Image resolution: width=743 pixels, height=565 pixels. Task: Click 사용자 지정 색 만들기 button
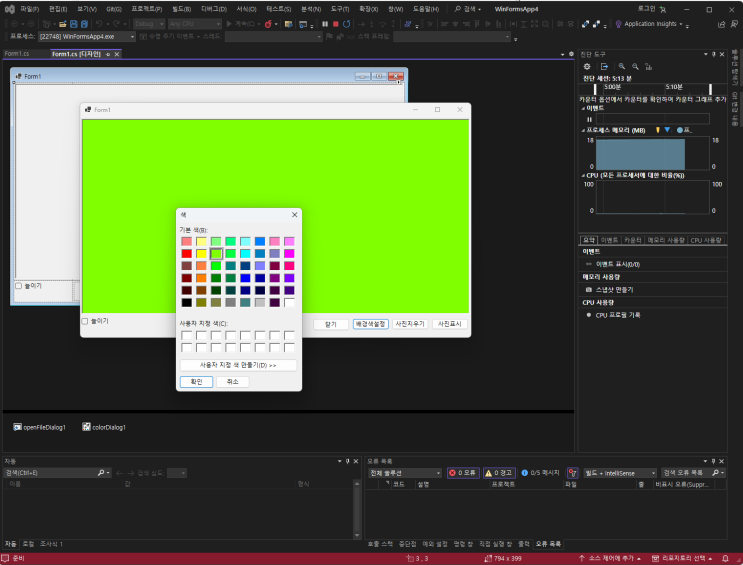coord(238,365)
